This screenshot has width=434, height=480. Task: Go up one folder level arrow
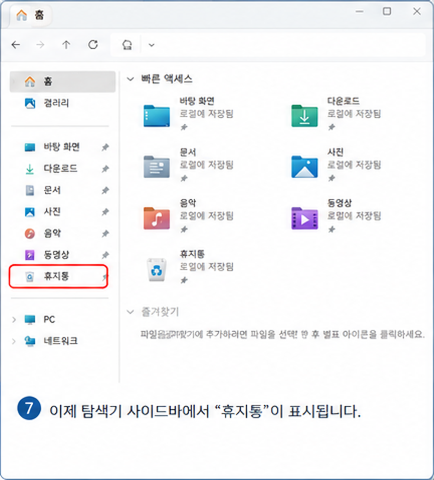click(66, 45)
